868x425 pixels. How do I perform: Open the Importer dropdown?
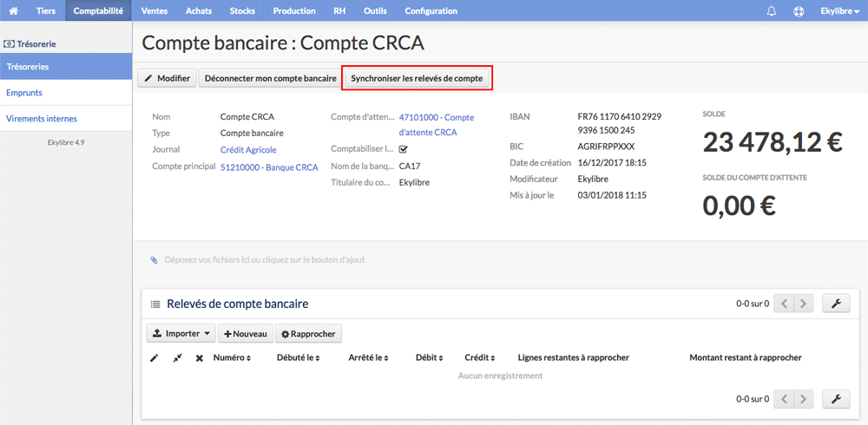point(181,334)
